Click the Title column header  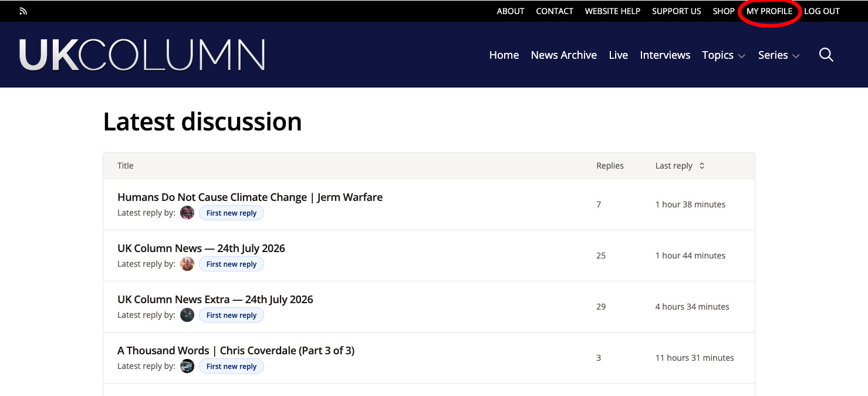126,166
